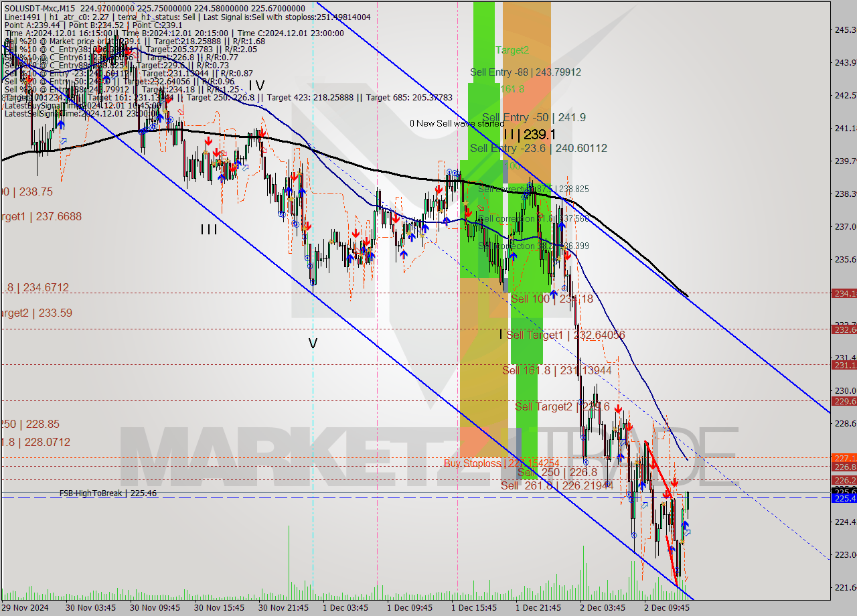Select the 'I I I' wave count label

209,230
